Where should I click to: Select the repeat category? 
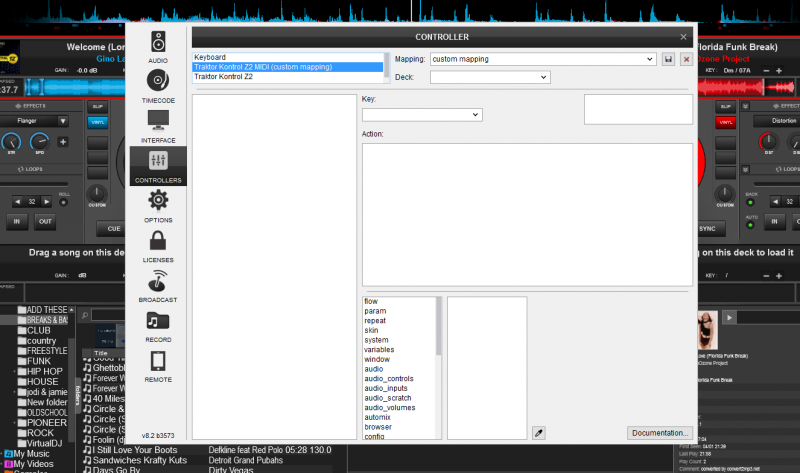(375, 320)
